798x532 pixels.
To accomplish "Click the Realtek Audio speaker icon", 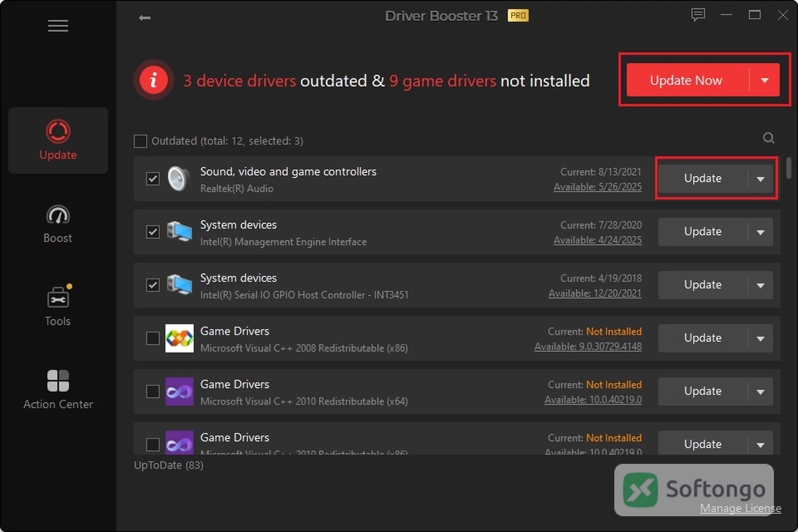I will pos(179,179).
